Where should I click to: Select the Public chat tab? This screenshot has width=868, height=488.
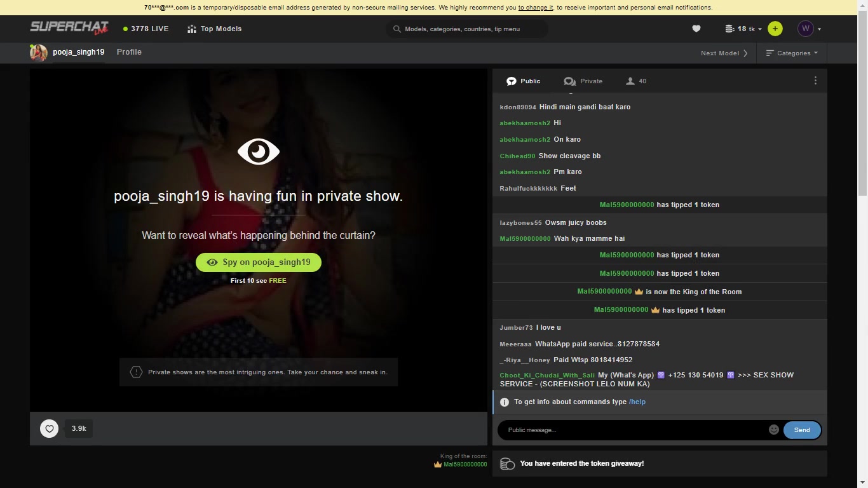click(524, 81)
